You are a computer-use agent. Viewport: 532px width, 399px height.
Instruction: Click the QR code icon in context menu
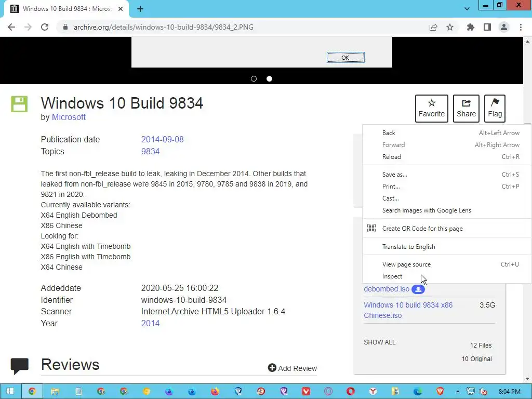click(371, 229)
